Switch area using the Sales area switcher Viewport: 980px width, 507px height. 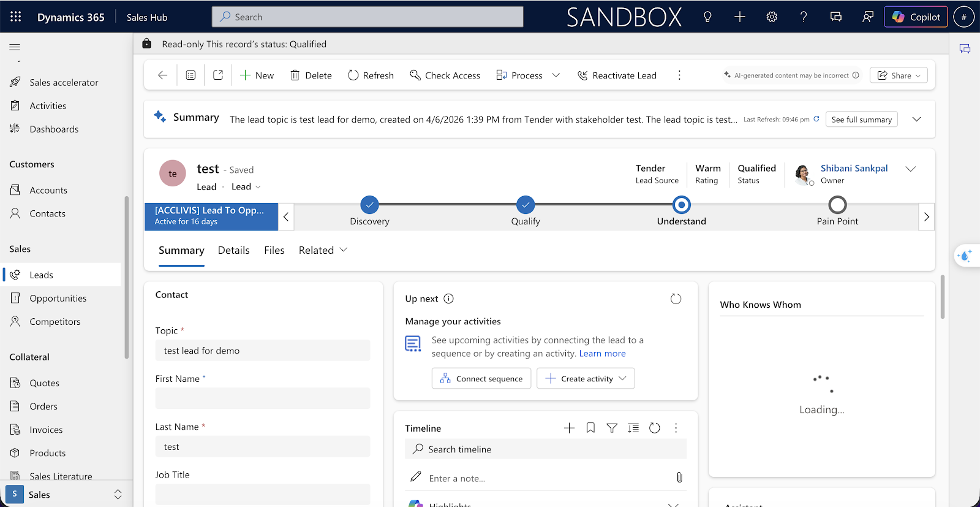[66, 494]
